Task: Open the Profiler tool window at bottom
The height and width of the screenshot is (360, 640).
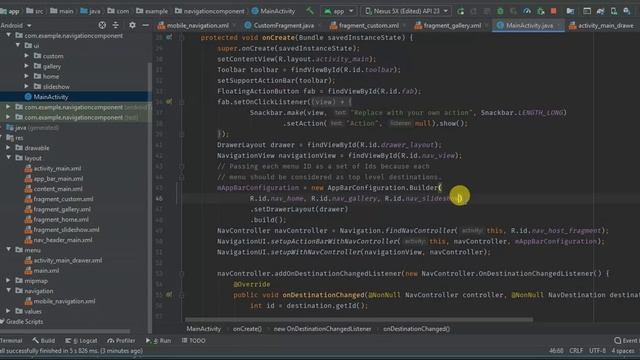Action: (x=121, y=340)
